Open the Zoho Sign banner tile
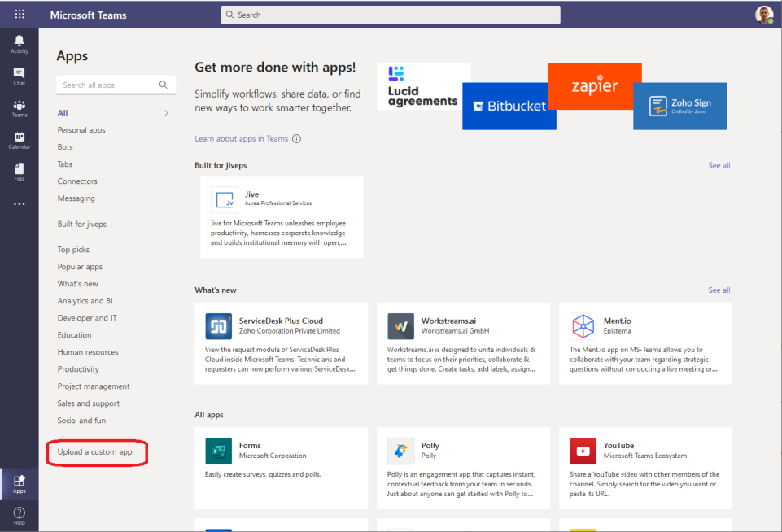 [680, 107]
